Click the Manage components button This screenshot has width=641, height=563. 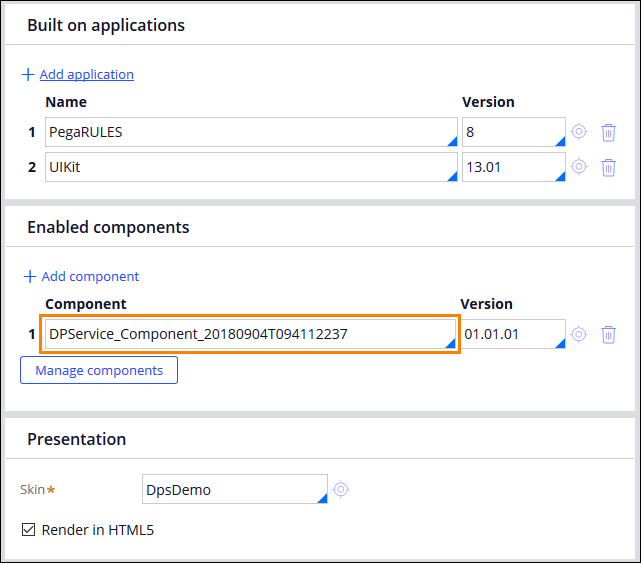(99, 370)
